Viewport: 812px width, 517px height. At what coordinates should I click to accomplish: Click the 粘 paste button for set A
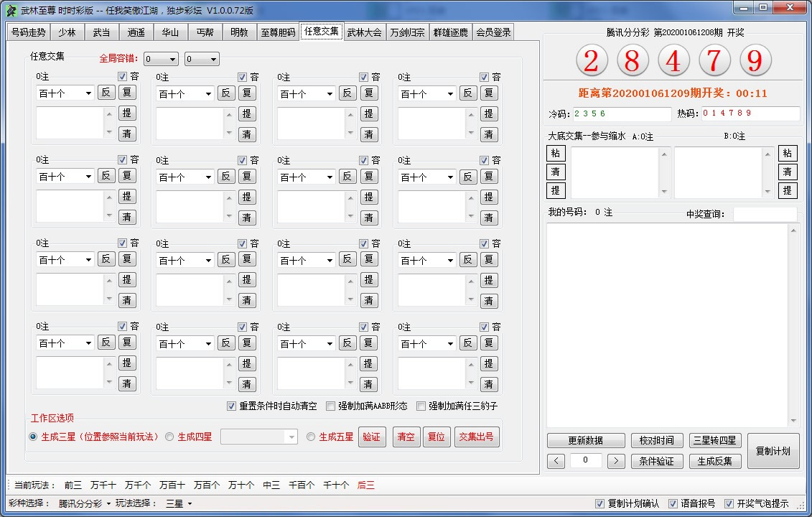point(556,153)
